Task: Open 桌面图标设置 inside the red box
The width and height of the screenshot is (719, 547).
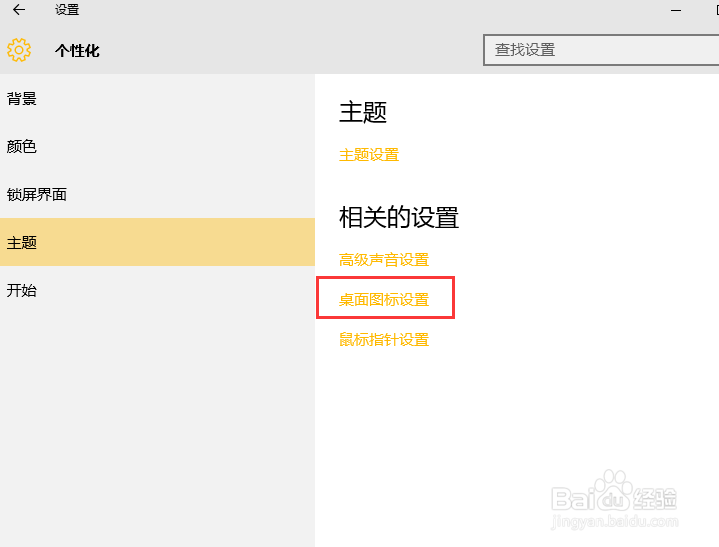Action: (384, 300)
